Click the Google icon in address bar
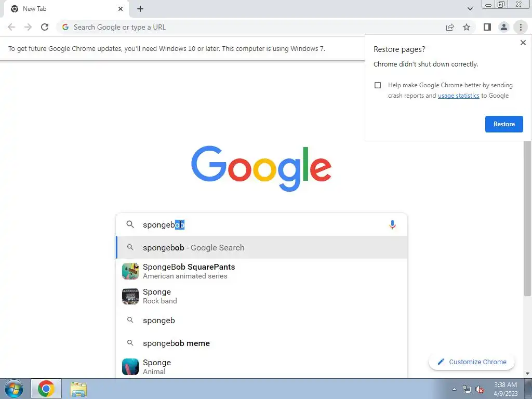This screenshot has width=532, height=399. click(65, 27)
